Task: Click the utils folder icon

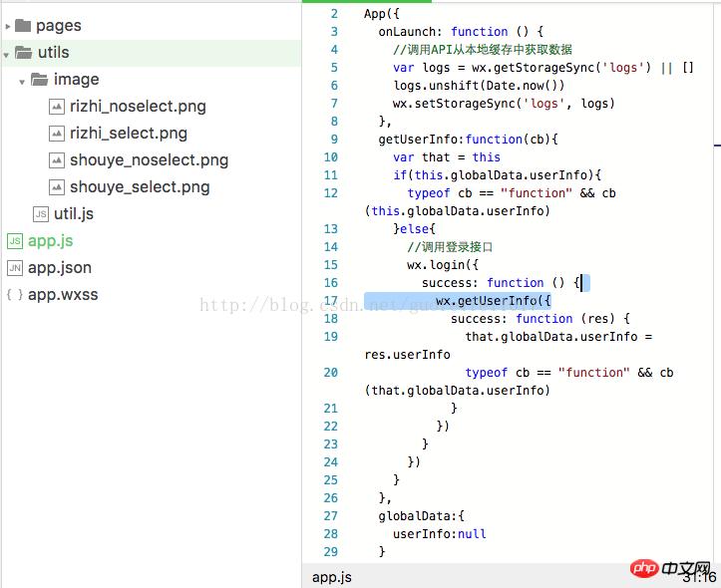Action: coord(23,53)
